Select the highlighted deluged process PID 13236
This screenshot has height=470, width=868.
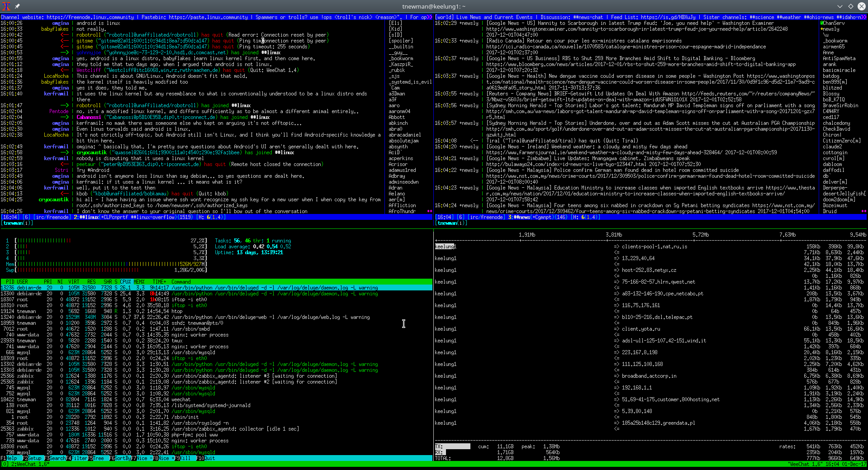point(216,288)
